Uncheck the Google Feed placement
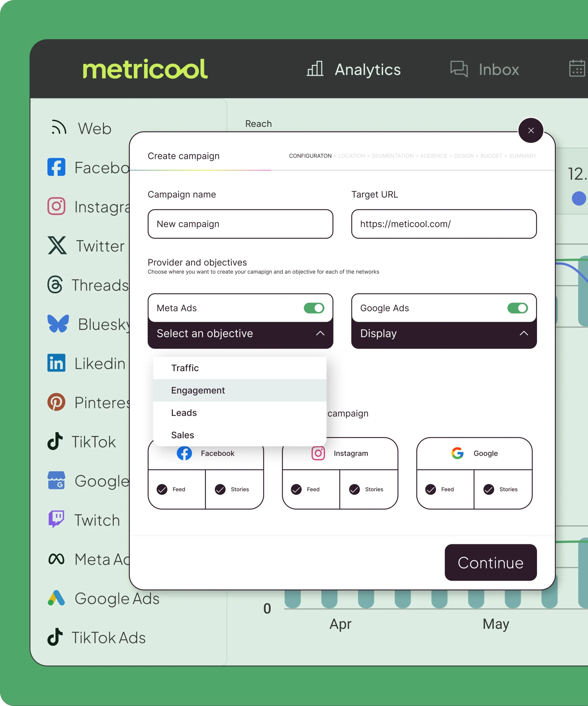This screenshot has width=588, height=706. (431, 490)
